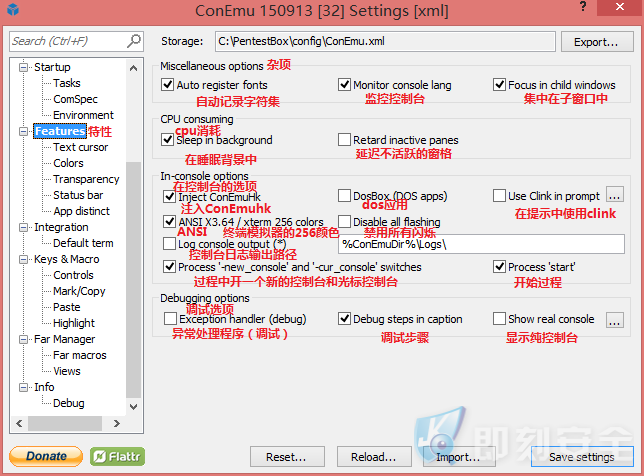Collapse the Features tree node
The height and width of the screenshot is (476, 644).
24,131
